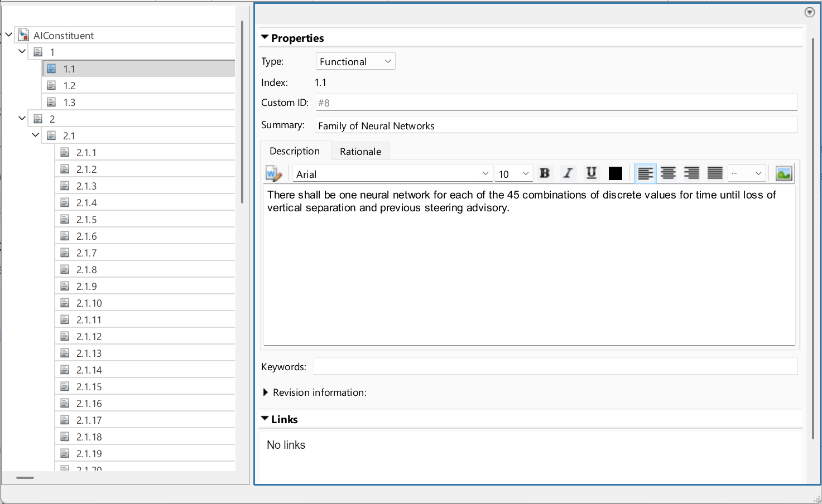
Task: Switch to the Description tab
Action: tap(295, 151)
